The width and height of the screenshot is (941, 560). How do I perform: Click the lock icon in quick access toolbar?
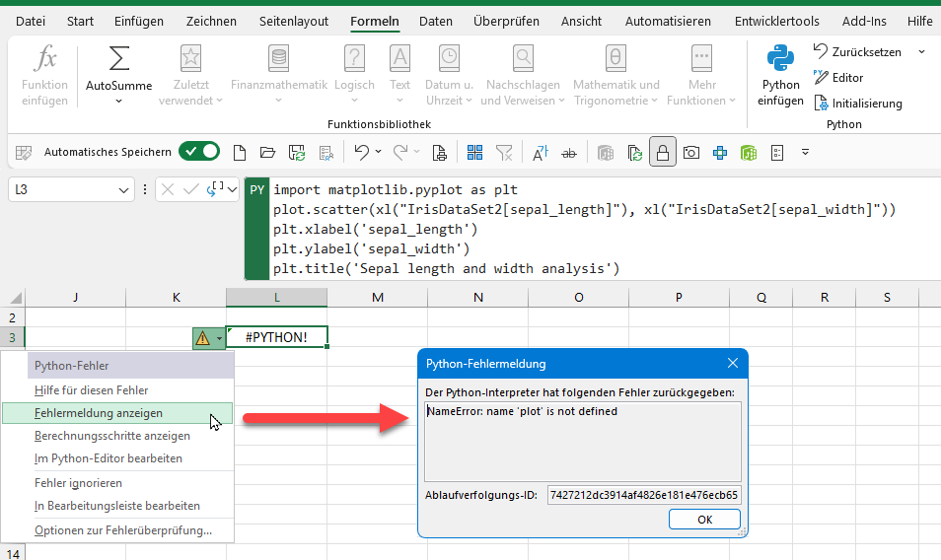[663, 152]
